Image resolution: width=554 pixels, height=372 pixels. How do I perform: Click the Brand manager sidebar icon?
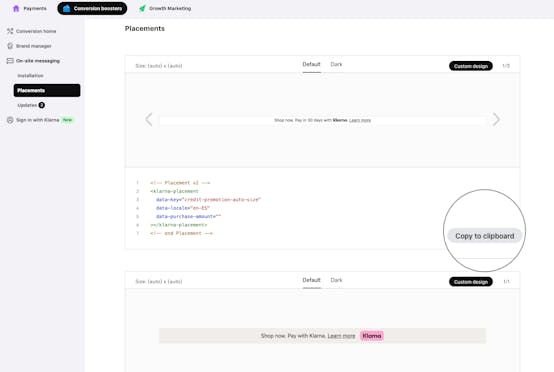[10, 46]
